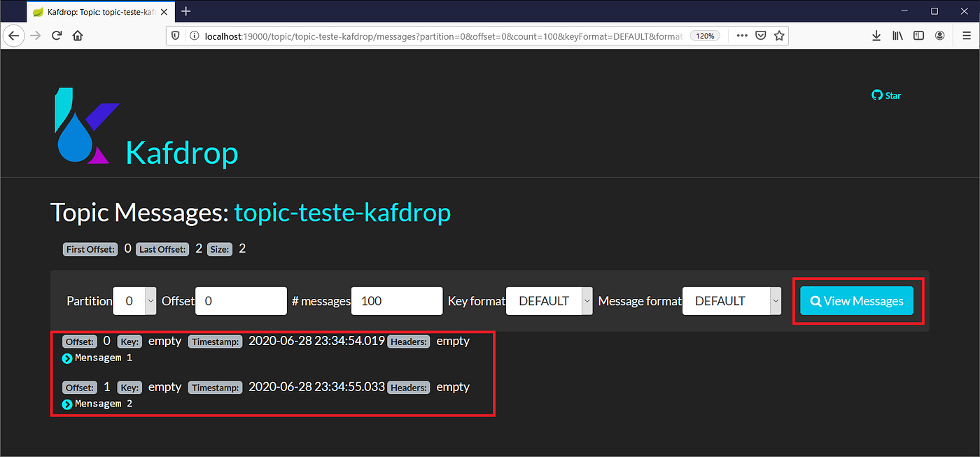The image size is (980, 457).
Task: Click the View Messages button
Action: click(x=856, y=300)
